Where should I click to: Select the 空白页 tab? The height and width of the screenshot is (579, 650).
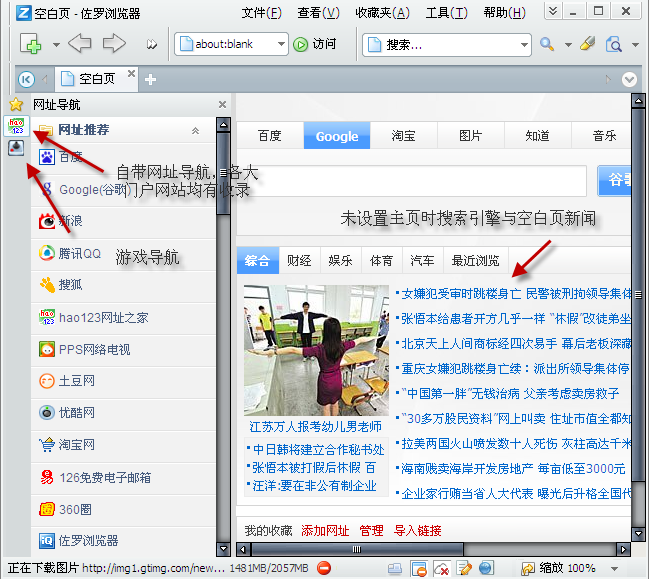click(96, 79)
